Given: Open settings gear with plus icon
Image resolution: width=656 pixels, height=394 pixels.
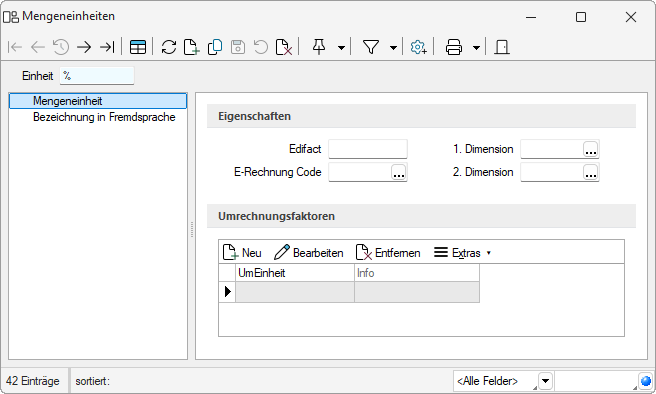Looking at the screenshot, I should tap(418, 47).
